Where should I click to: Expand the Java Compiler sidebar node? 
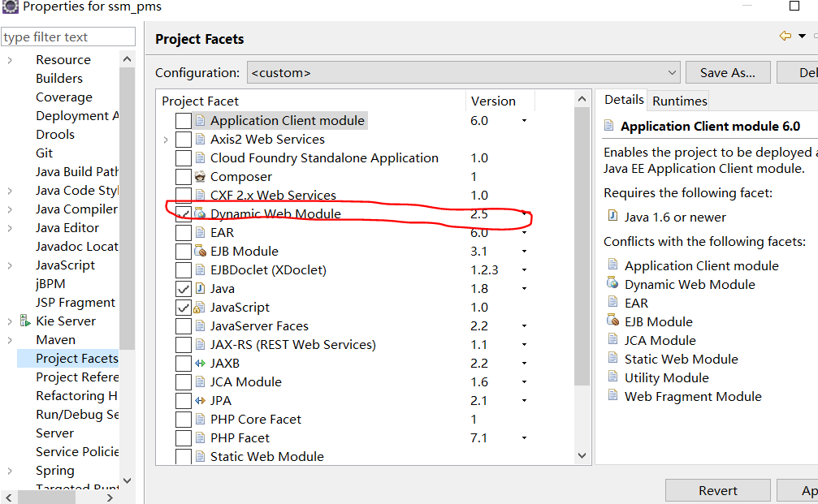(10, 209)
